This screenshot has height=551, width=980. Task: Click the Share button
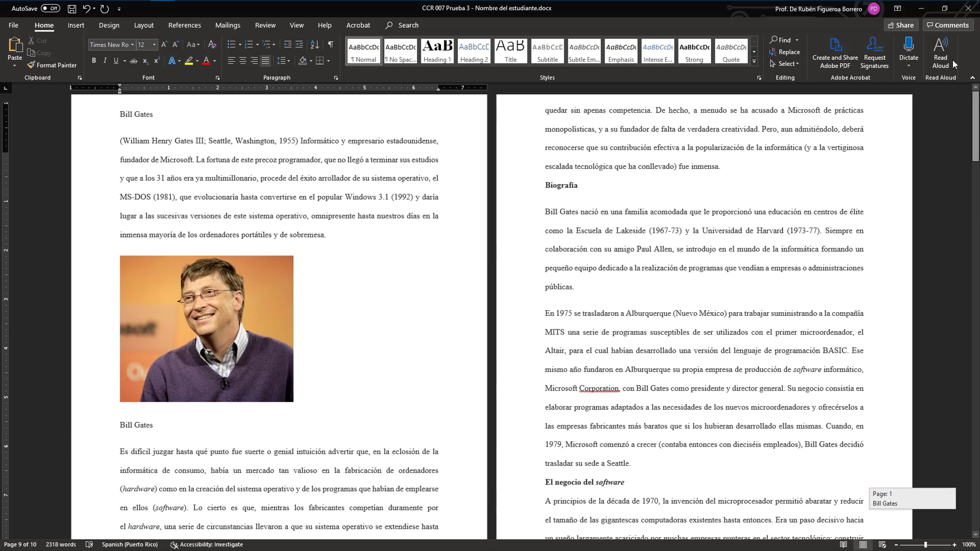tap(901, 25)
